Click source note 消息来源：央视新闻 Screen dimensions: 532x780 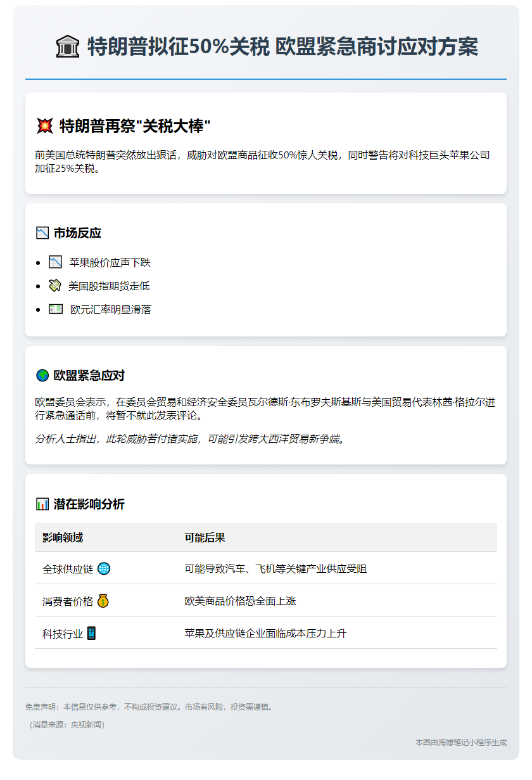point(66,724)
